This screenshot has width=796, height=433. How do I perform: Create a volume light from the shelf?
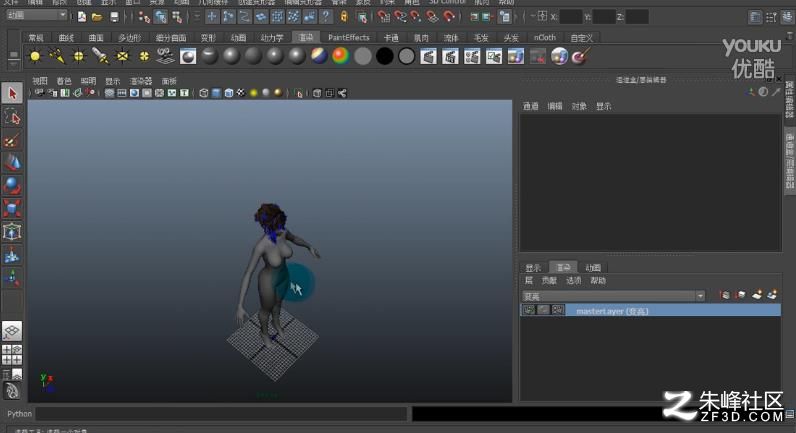144,56
